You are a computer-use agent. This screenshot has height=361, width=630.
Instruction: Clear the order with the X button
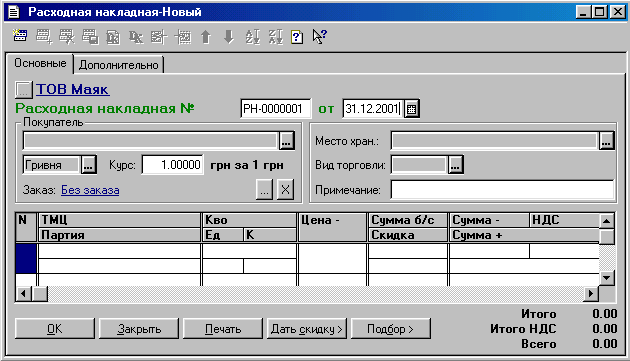coord(285,189)
